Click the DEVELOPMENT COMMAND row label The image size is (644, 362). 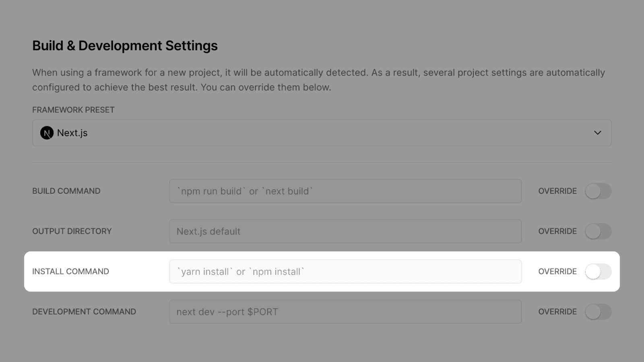tap(84, 312)
